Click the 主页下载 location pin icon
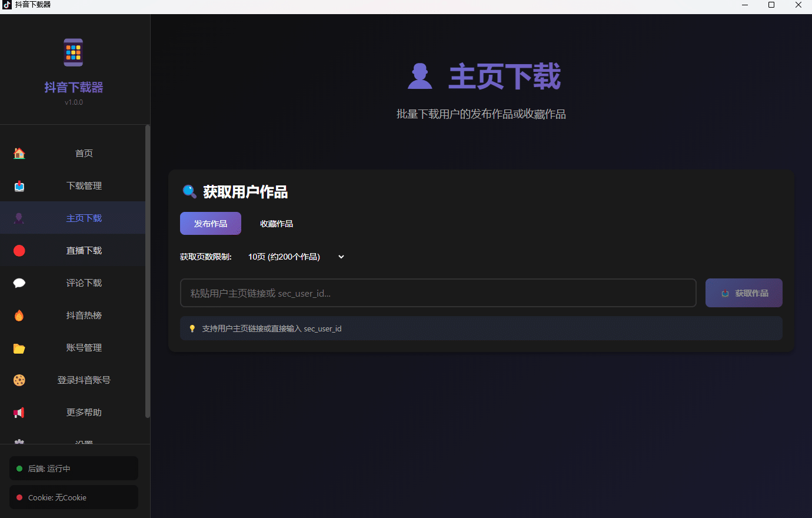This screenshot has height=518, width=812. [19, 218]
